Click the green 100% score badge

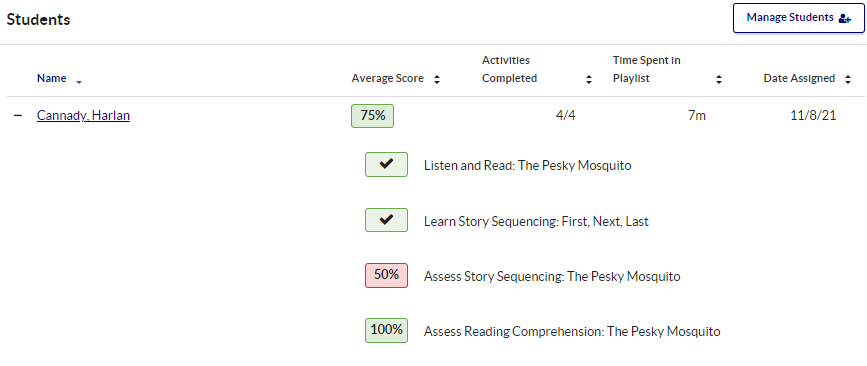(387, 331)
